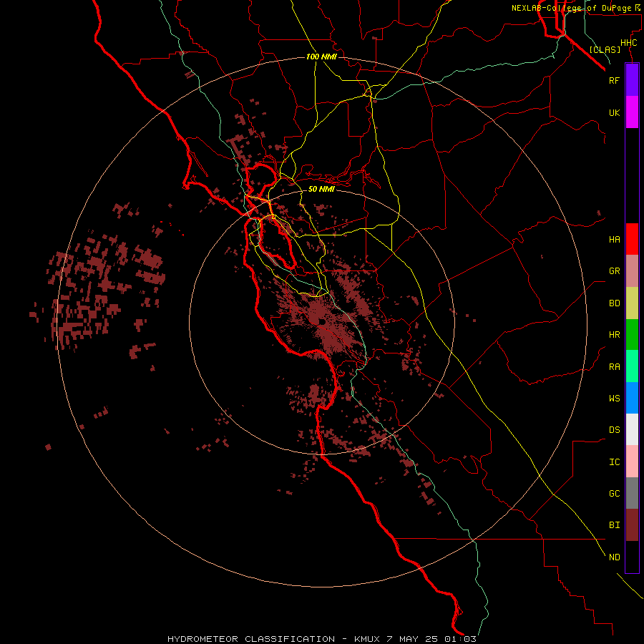Screen dimensions: 644x644
Task: Click the GC legend label
Action: (614, 493)
